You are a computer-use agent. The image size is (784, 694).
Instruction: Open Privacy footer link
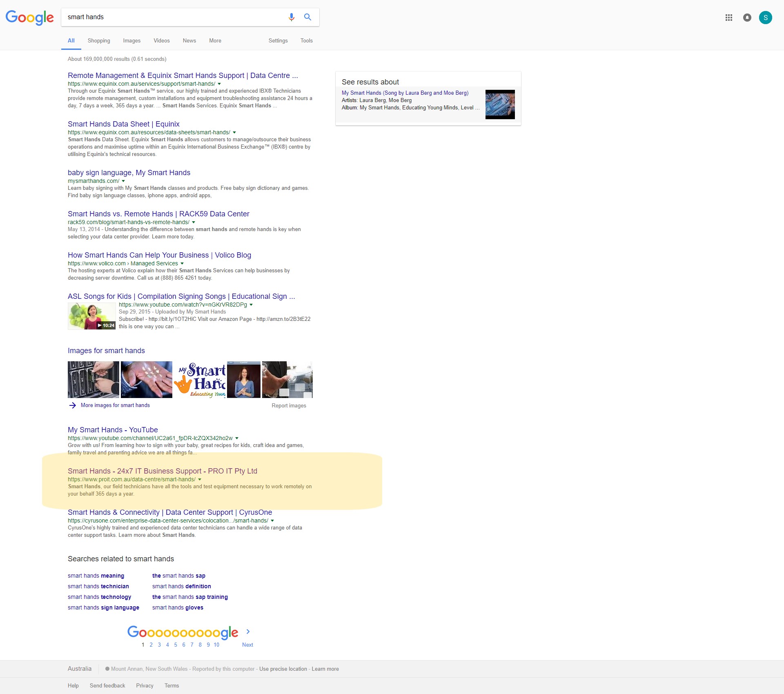point(145,686)
